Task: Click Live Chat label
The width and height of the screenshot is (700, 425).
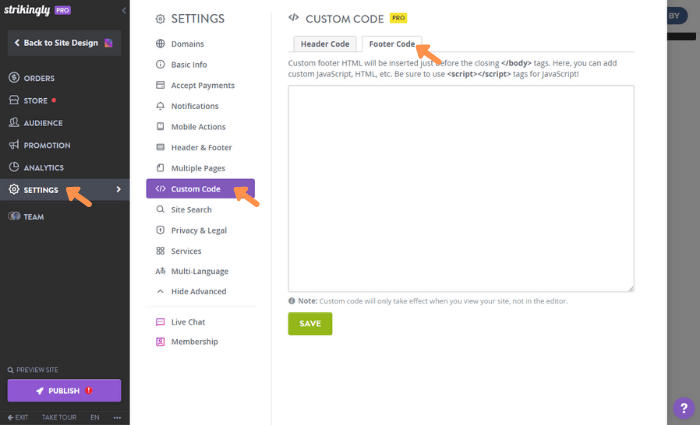Action: 188,322
